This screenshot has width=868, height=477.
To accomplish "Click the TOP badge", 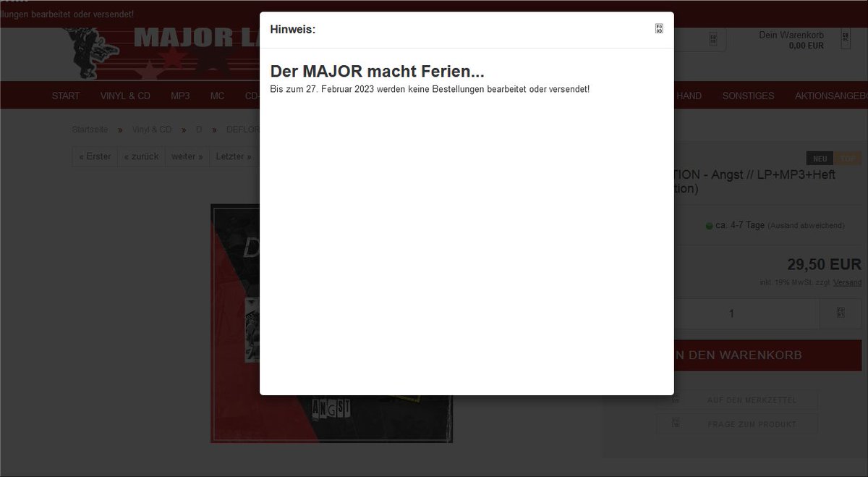I will pos(848,159).
